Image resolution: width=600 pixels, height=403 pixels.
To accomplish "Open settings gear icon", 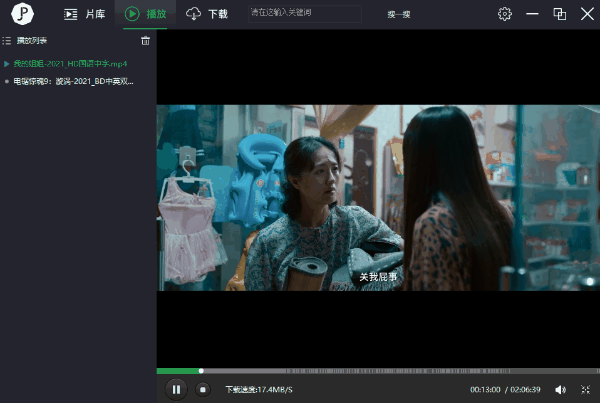I will 505,14.
